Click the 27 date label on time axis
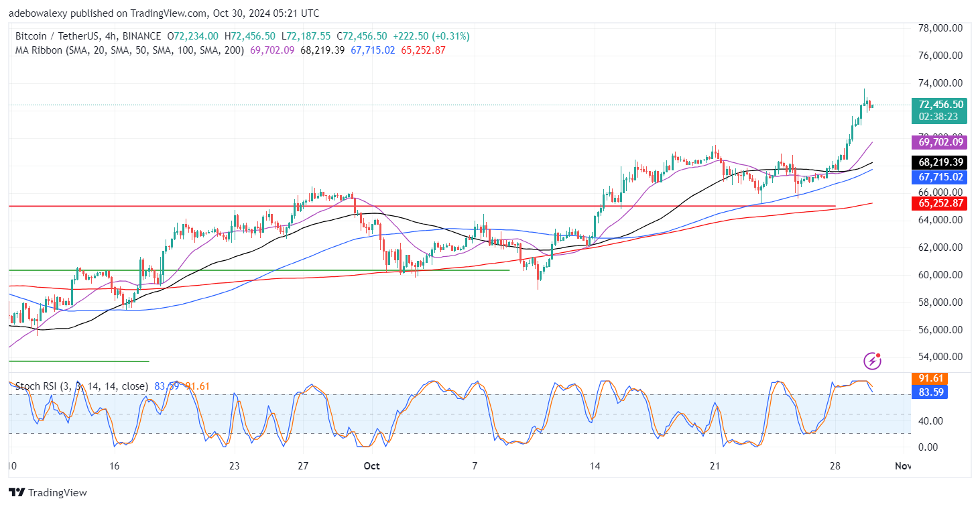 303,466
